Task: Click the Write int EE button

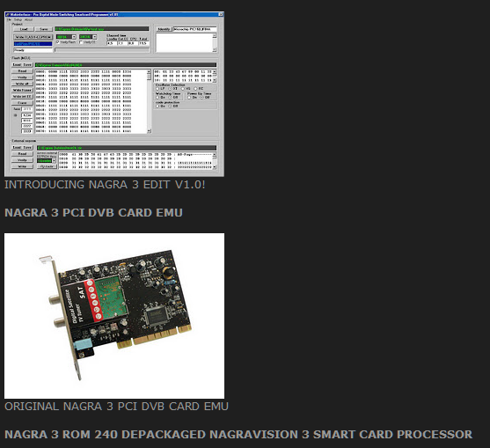Action: (x=22, y=96)
